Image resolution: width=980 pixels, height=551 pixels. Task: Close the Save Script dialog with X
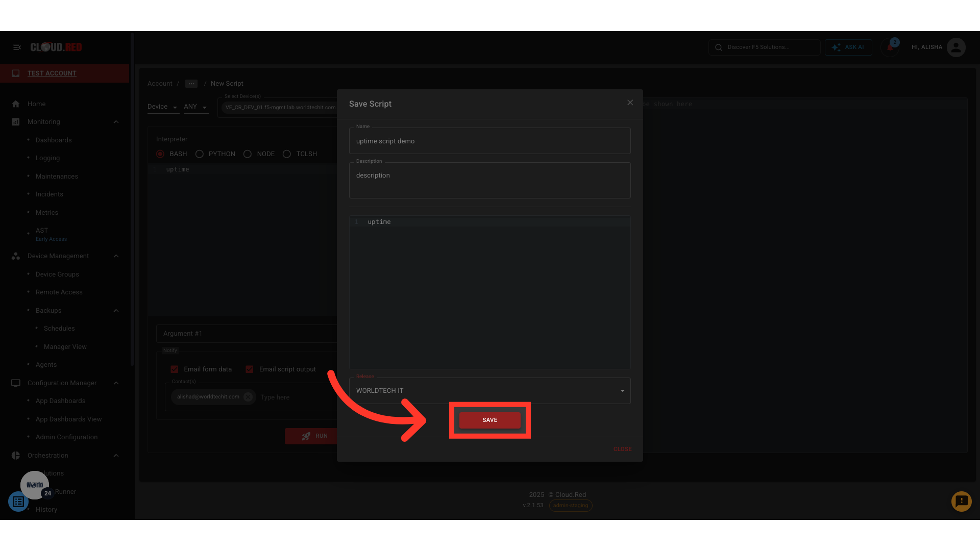(630, 103)
